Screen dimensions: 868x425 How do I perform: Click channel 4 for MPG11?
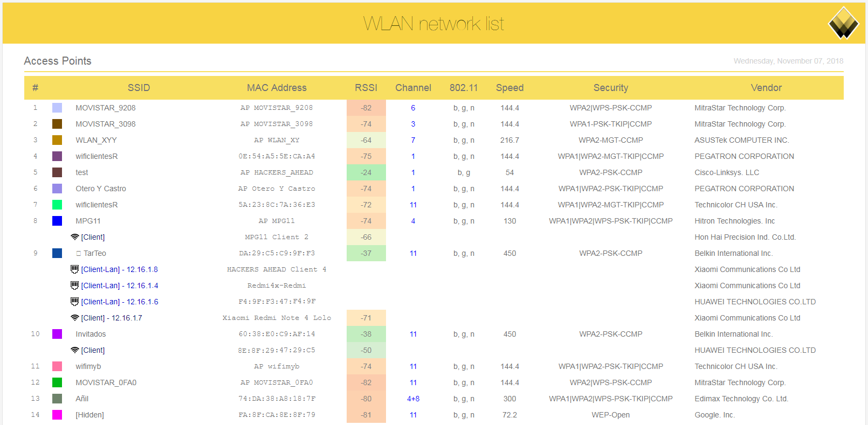point(413,221)
